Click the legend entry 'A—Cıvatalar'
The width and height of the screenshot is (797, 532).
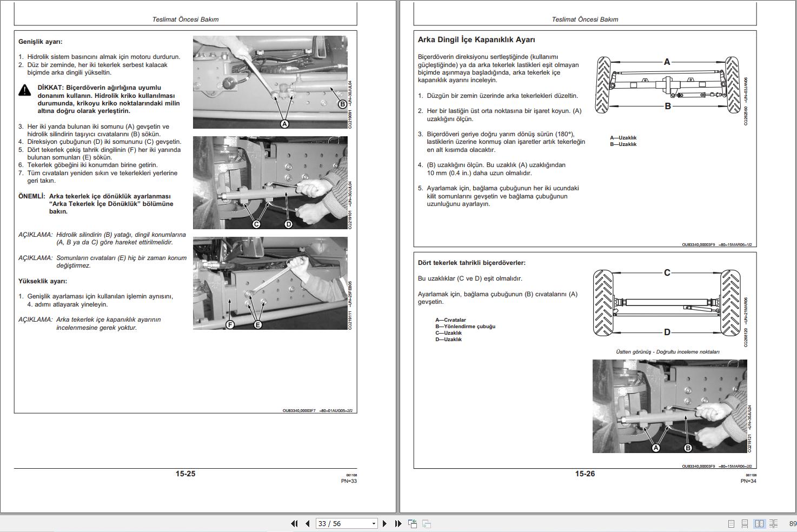(x=450, y=320)
